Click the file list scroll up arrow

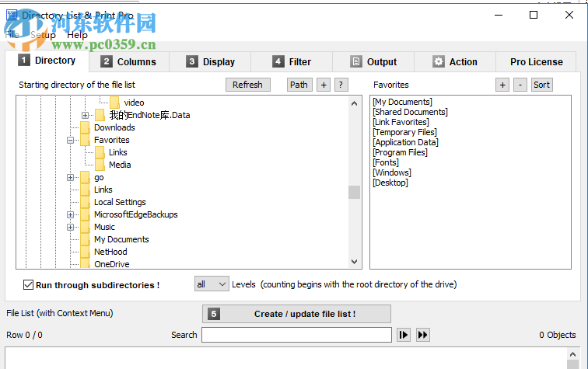pyautogui.click(x=572, y=354)
